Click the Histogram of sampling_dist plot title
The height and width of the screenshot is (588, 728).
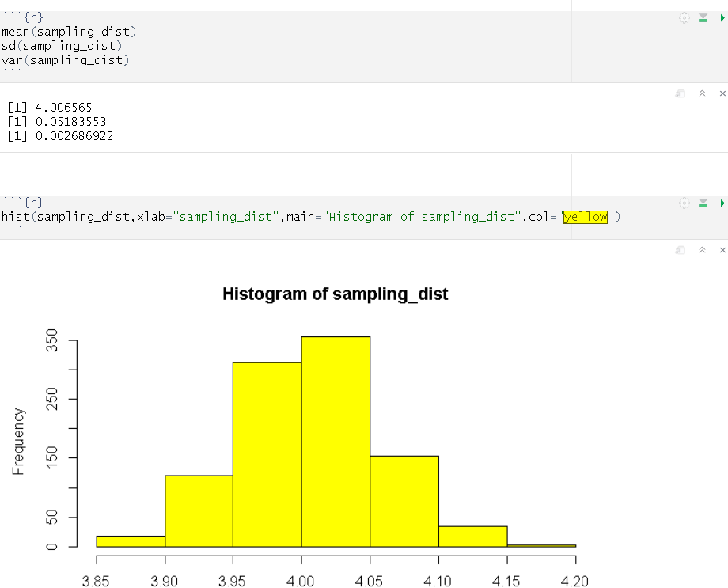click(335, 294)
